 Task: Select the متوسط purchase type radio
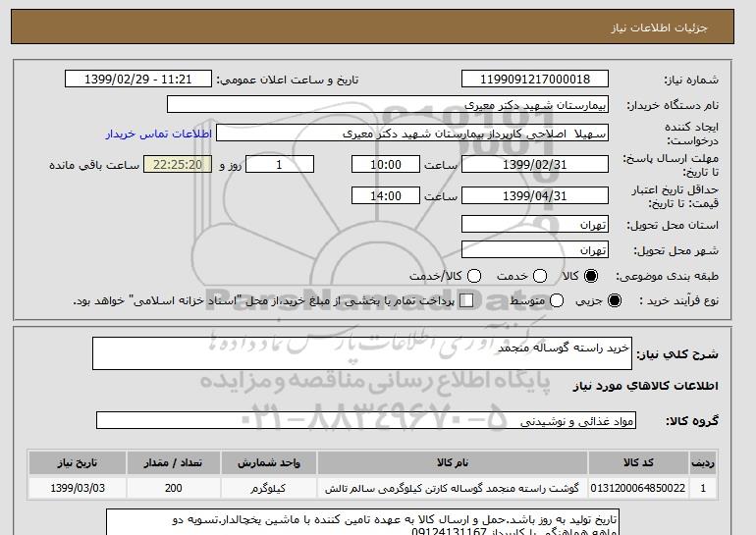point(557,300)
